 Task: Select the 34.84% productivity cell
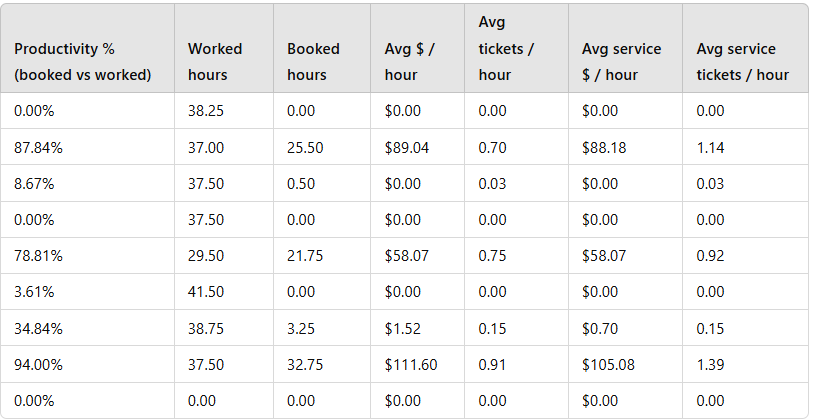click(87, 328)
